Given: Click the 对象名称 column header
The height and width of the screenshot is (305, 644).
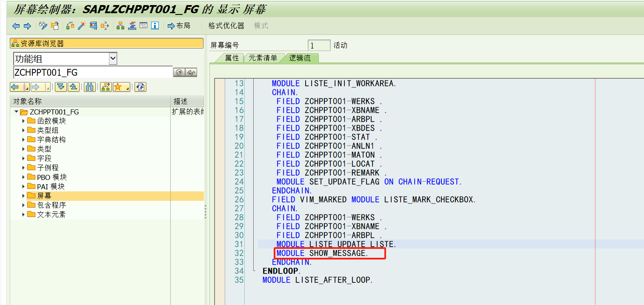Looking at the screenshot, I should (90, 101).
